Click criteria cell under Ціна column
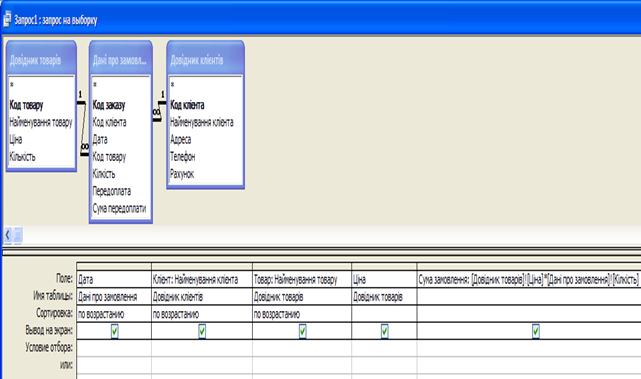641x379 pixels. click(384, 348)
